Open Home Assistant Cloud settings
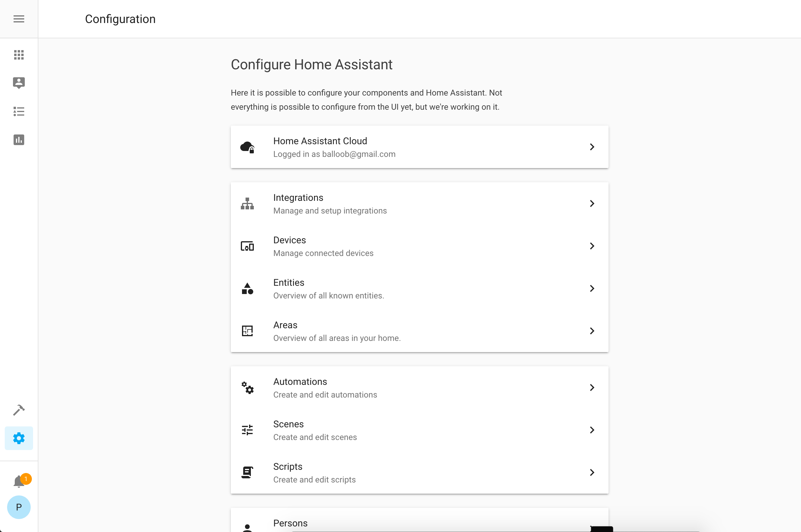Viewport: 801px width, 532px height. (419, 147)
